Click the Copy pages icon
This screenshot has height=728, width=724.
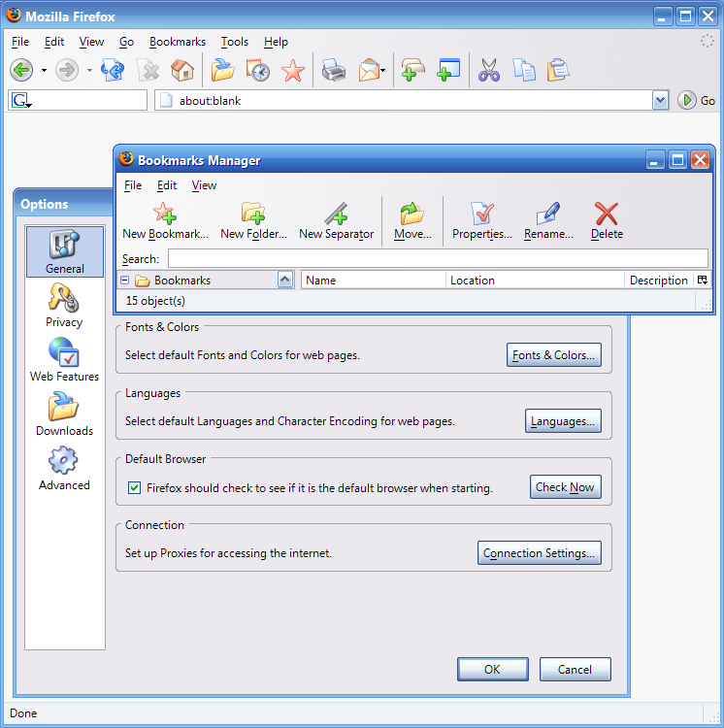tap(524, 71)
